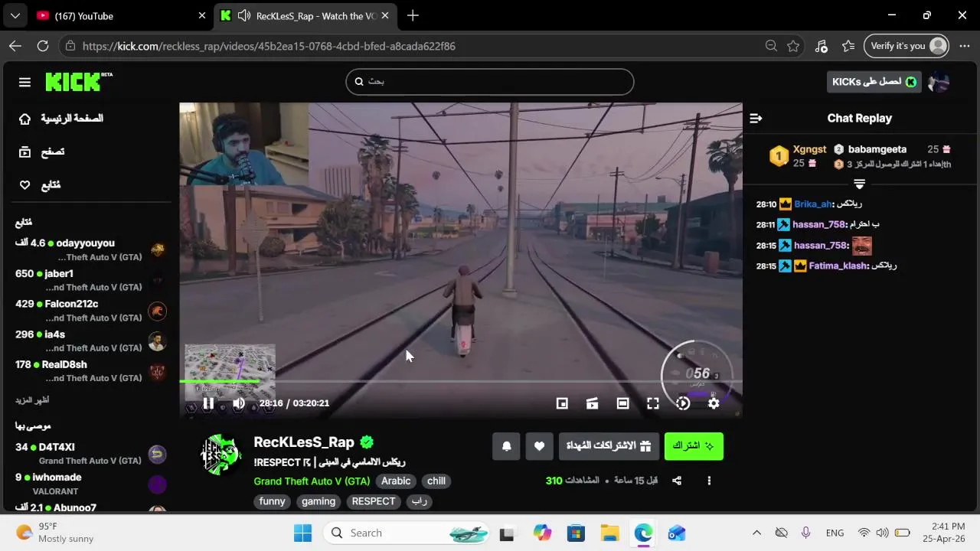Go back in the browser

(15, 46)
